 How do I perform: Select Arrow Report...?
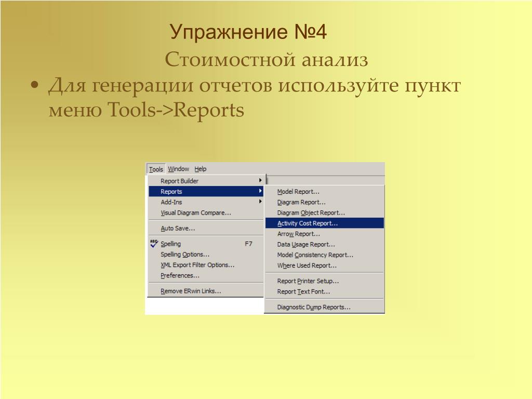pyautogui.click(x=325, y=234)
